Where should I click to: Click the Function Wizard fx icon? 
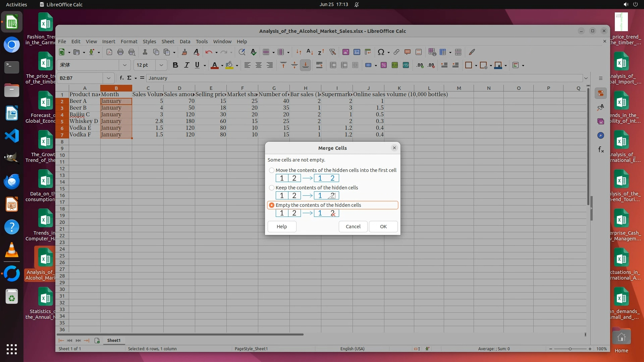coord(121,78)
